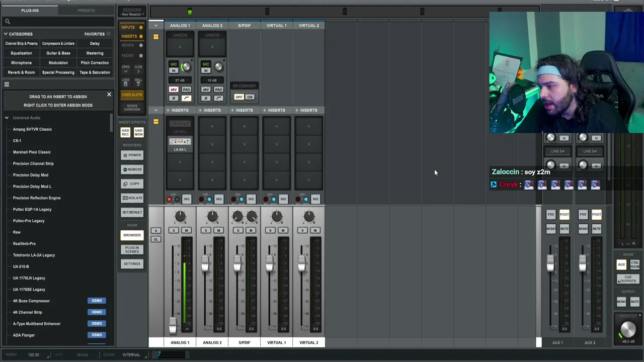This screenshot has width=644, height=362.
Task: Mute the Analog 1 channel
Action: 186,230
